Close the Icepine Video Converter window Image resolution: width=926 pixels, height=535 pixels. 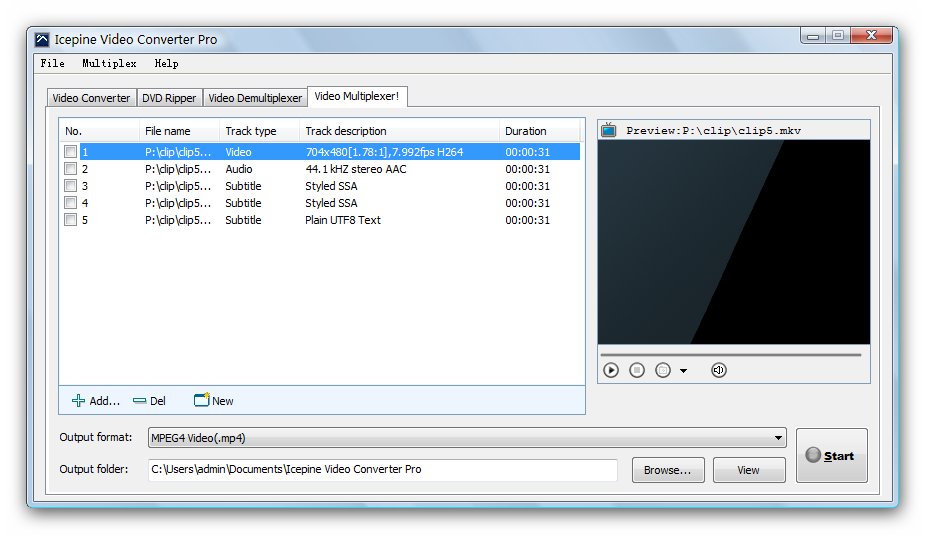pos(871,36)
